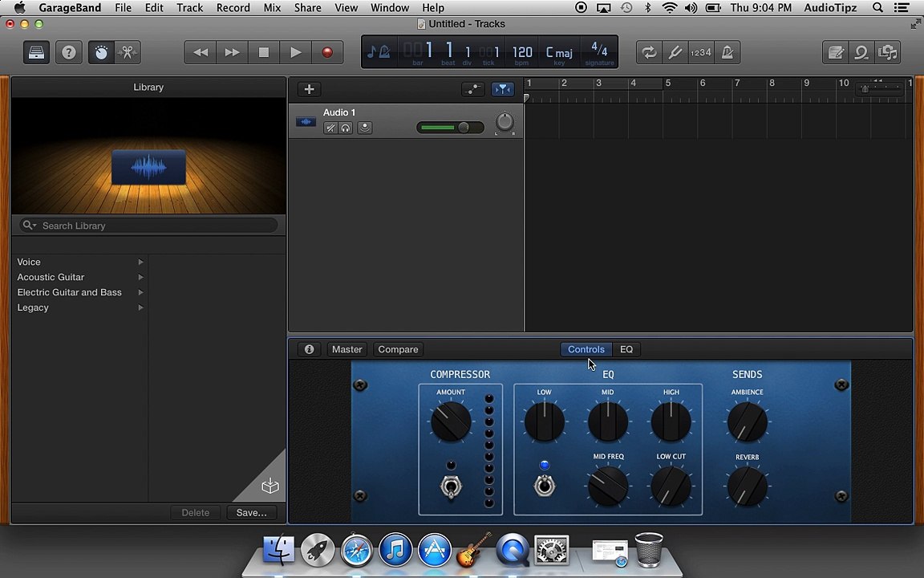Switch to the Controls tab
924x578 pixels.
586,349
